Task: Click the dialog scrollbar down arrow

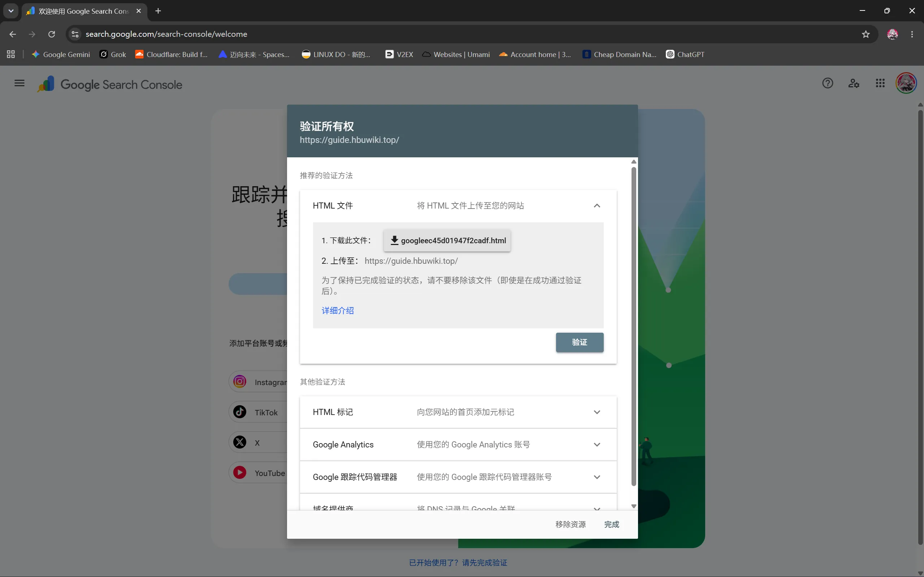Action: (x=634, y=506)
